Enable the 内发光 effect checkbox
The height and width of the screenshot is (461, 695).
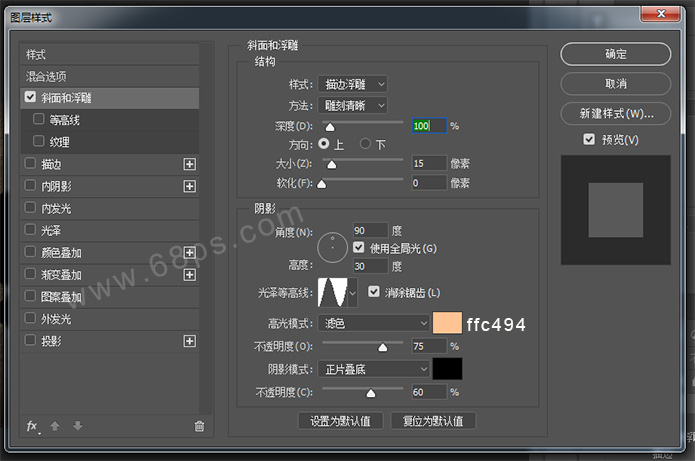point(30,207)
